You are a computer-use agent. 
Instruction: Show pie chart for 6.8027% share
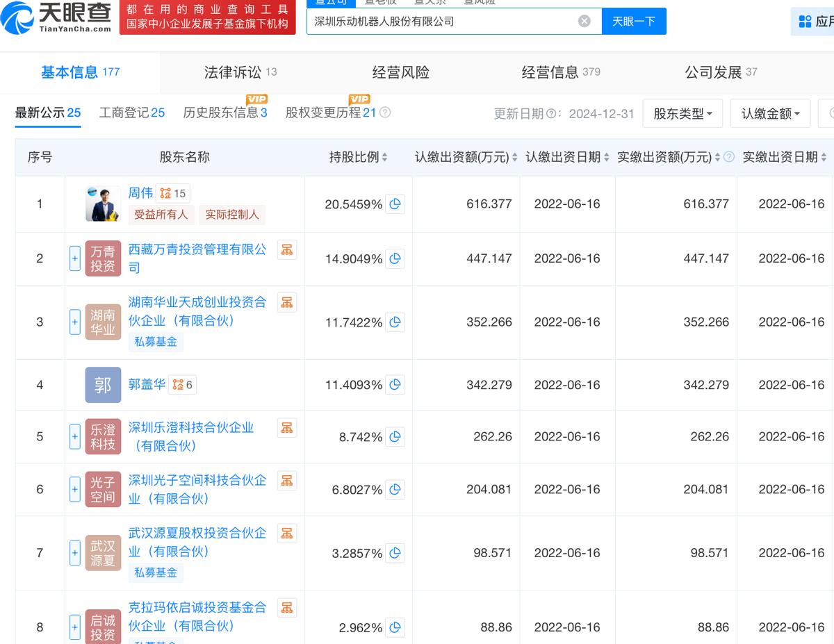395,490
